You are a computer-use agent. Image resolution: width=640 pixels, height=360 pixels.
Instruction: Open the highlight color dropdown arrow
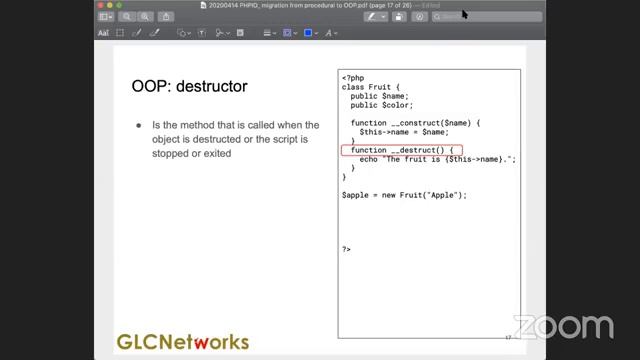pos(383,17)
